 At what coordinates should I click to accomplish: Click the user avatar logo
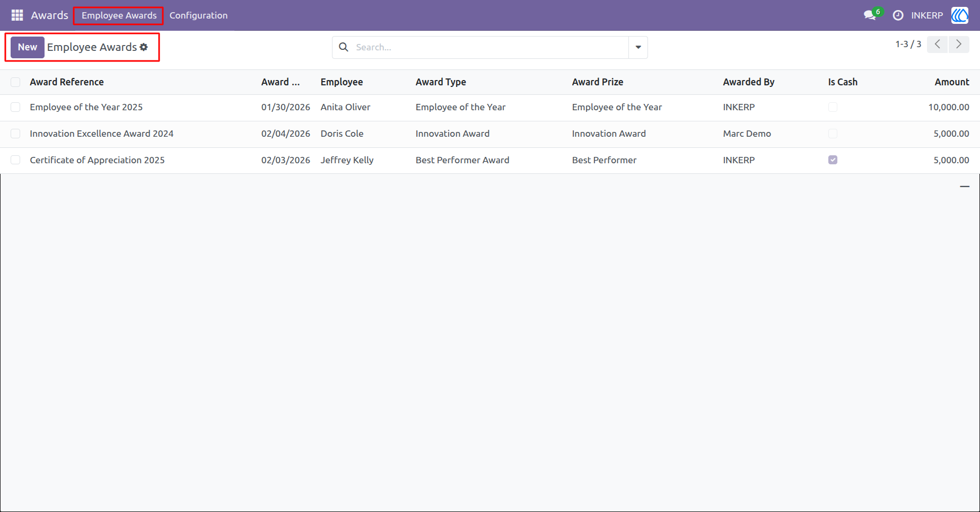(960, 15)
